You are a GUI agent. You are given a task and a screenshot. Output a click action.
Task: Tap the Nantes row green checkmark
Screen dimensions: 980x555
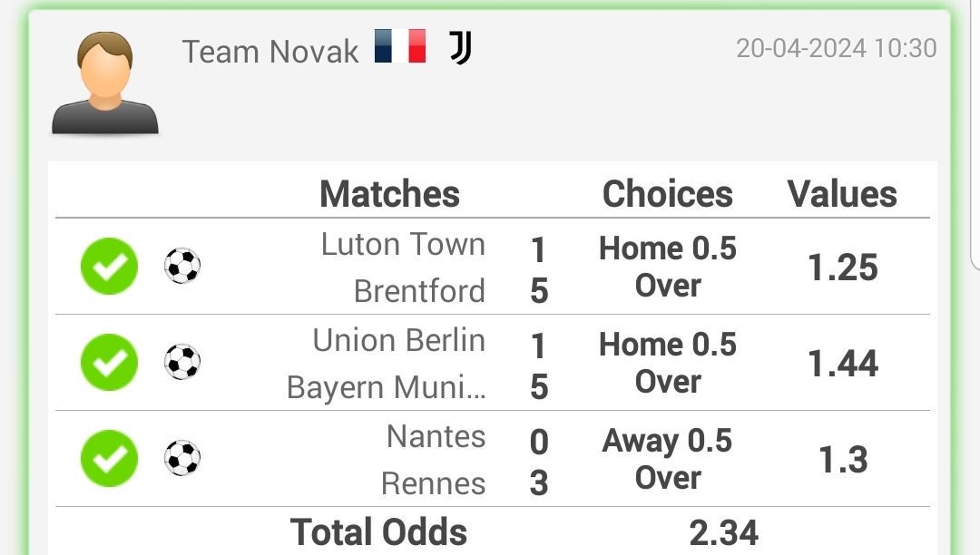point(110,458)
